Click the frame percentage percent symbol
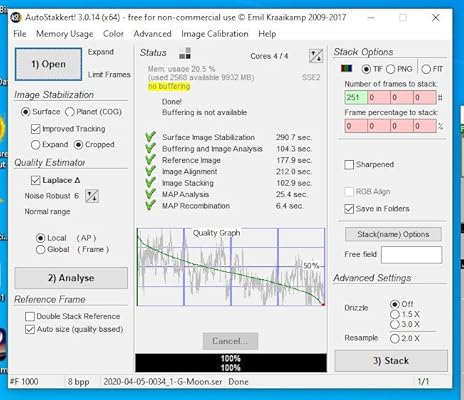Image resolution: width=464 pixels, height=400 pixels. 440,126
